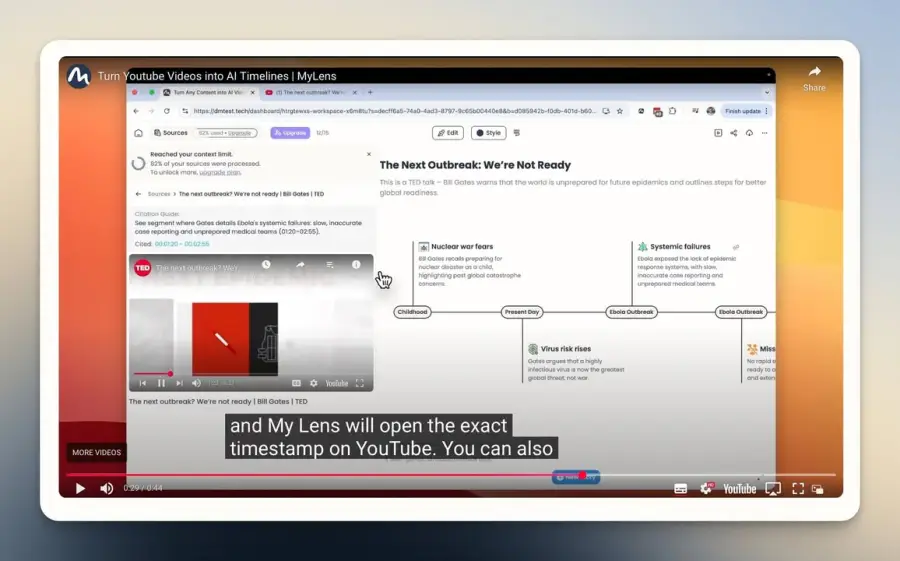Enter fullscreen on outer video player
Screen dimensions: 900x561
click(x=798, y=489)
